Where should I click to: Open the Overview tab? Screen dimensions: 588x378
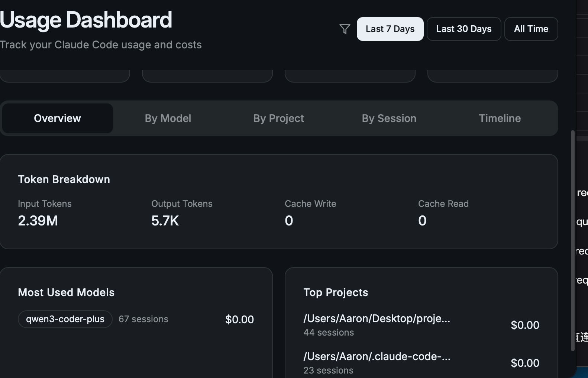[57, 118]
